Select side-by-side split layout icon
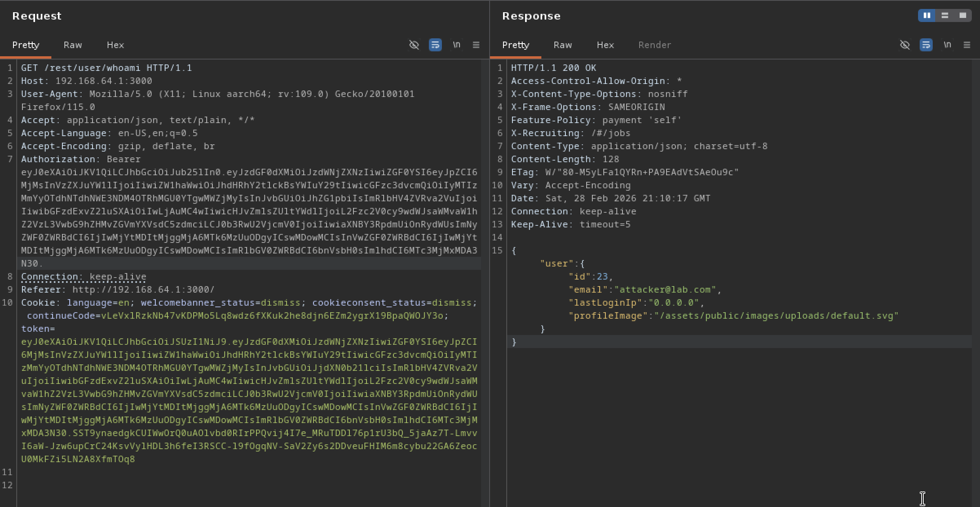980x507 pixels. [927, 15]
